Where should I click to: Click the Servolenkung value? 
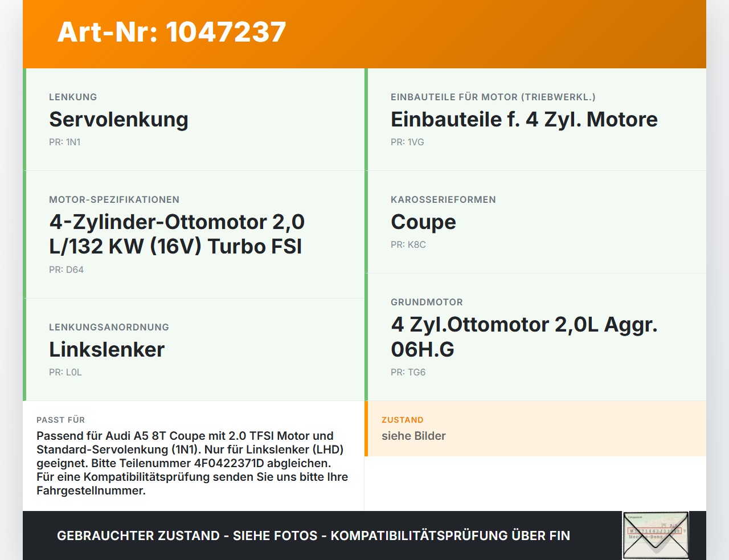(x=118, y=120)
